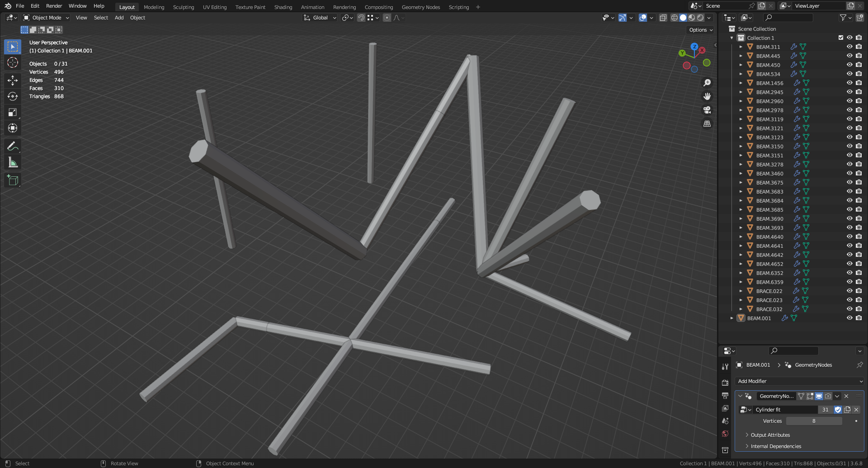The image size is (868, 468).
Task: Select wireframe viewport shading mode
Action: pos(674,18)
